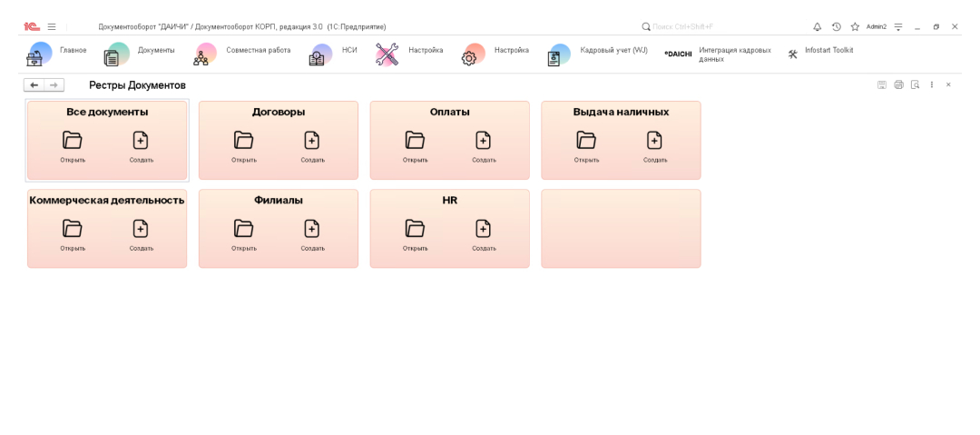980x435 pixels.
Task: Save the form with the diskette icon
Action: (882, 84)
